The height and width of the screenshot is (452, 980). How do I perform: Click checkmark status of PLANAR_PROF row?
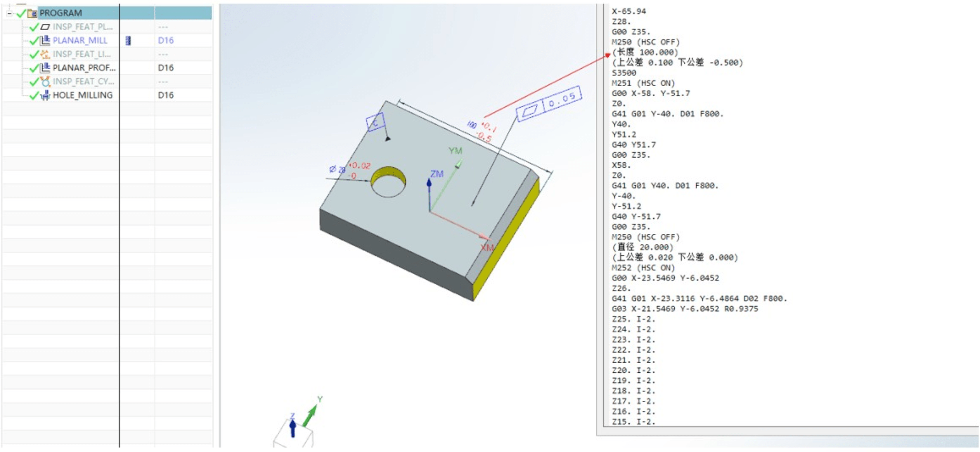(x=34, y=68)
